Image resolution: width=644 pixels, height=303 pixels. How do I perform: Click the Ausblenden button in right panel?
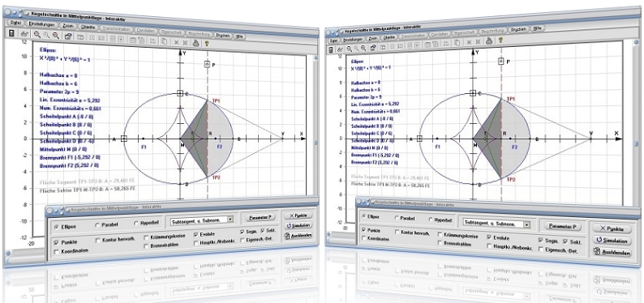(612, 253)
